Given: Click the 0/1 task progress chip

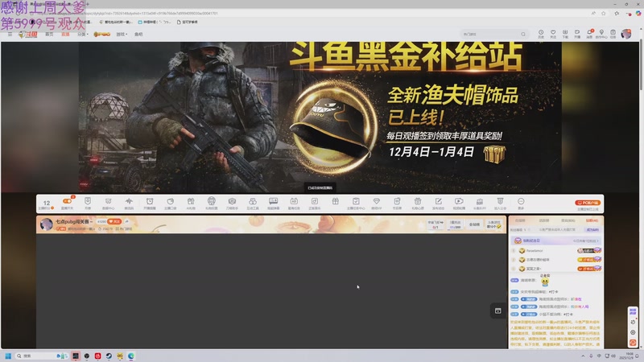Looking at the screenshot, I should (x=436, y=224).
